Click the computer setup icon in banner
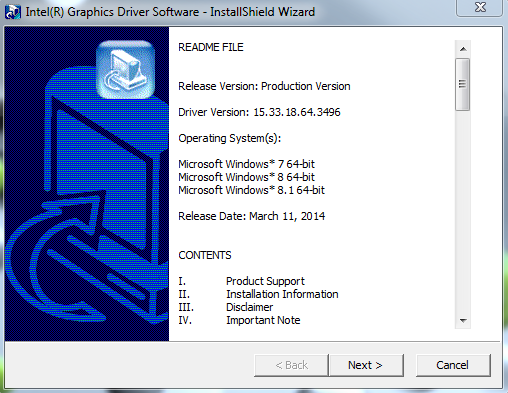 [125, 70]
